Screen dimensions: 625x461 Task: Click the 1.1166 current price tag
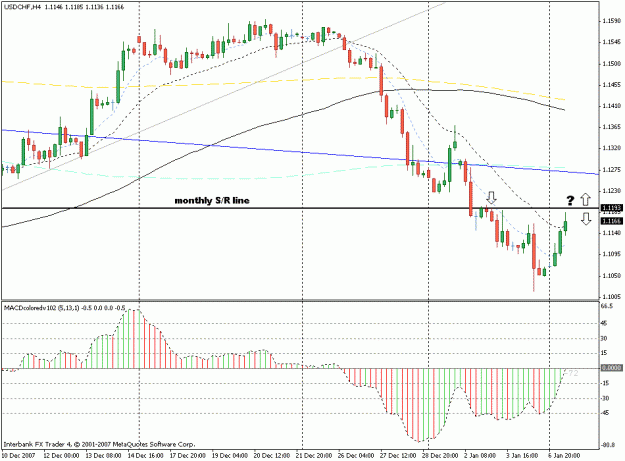tap(611, 221)
